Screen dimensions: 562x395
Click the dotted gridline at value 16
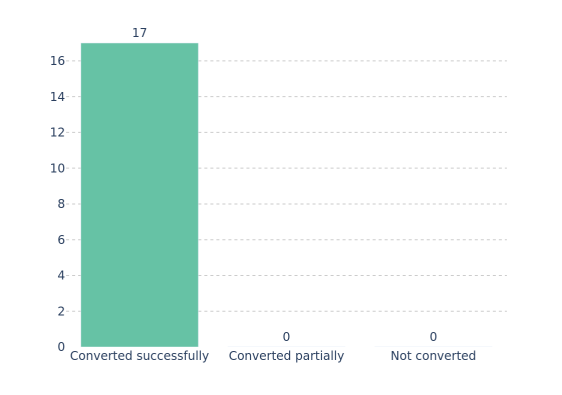tap(353, 61)
